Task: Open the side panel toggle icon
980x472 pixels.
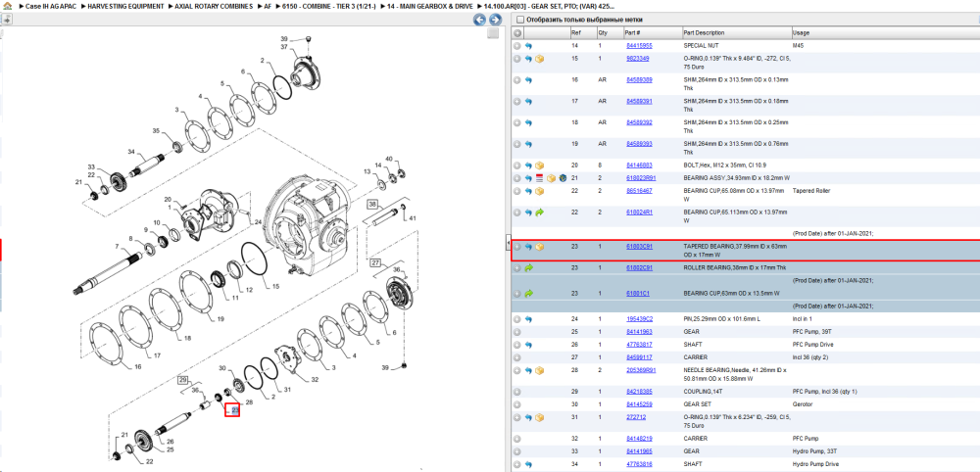Action: coord(6,20)
